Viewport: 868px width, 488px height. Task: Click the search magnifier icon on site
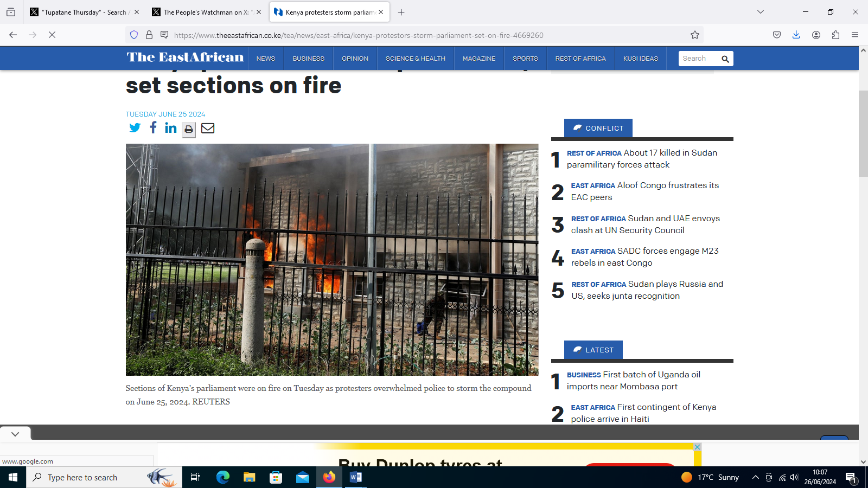[x=725, y=59]
